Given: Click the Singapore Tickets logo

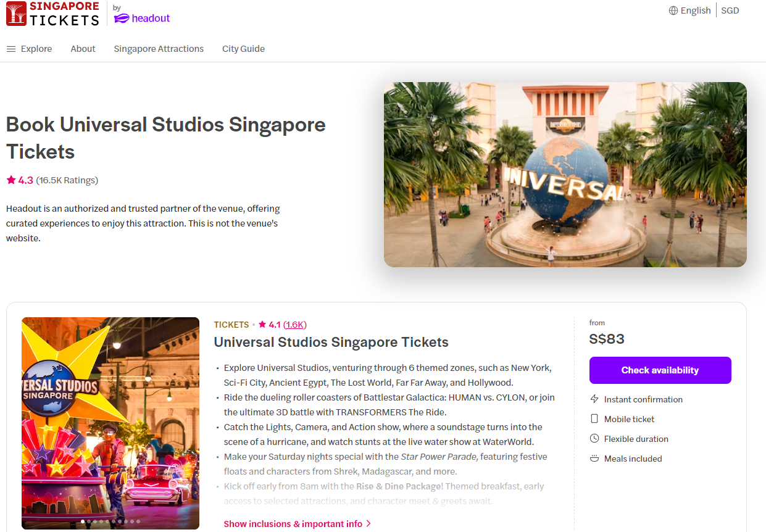Looking at the screenshot, I should 52,14.
